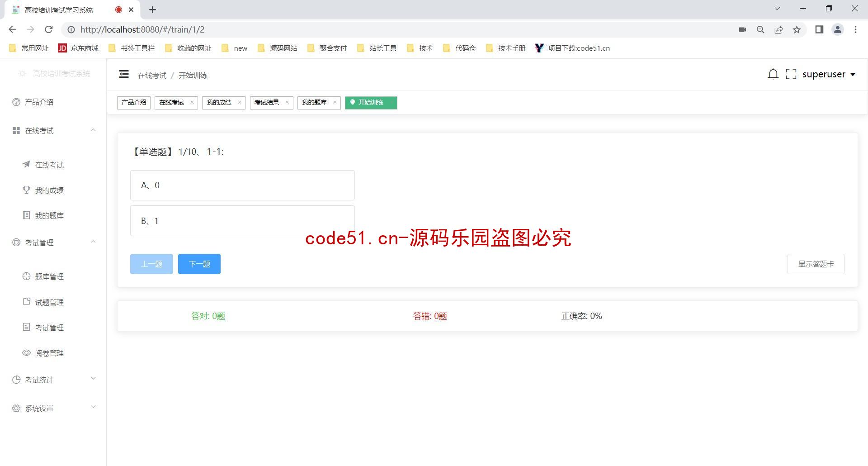Switch to the 考试结果 page tab
Image resolution: width=868 pixels, height=466 pixels.
[x=267, y=103]
